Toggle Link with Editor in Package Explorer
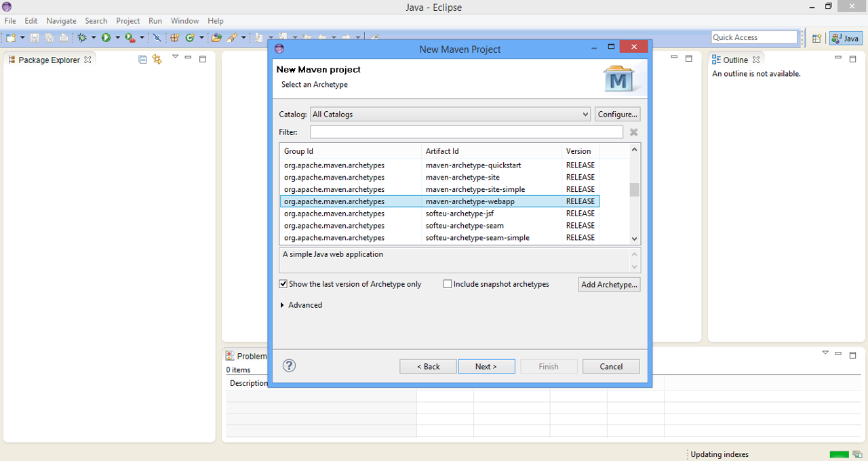The width and height of the screenshot is (868, 461). tap(157, 60)
